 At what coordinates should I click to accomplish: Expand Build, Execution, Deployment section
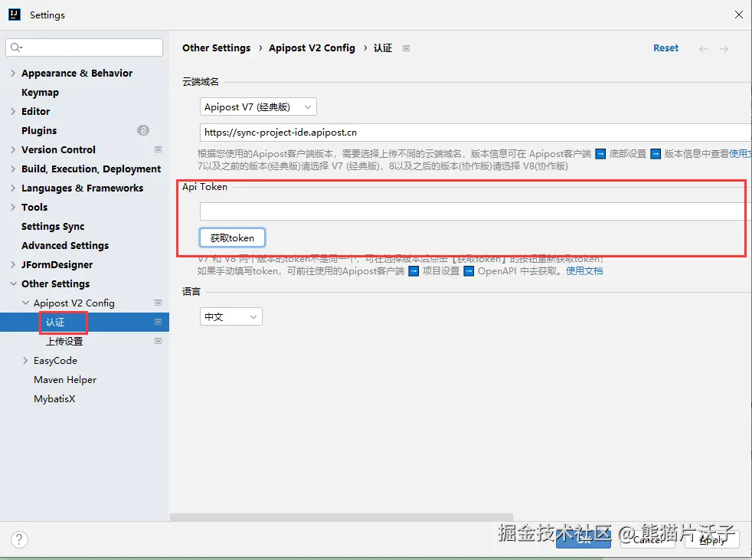pos(13,169)
